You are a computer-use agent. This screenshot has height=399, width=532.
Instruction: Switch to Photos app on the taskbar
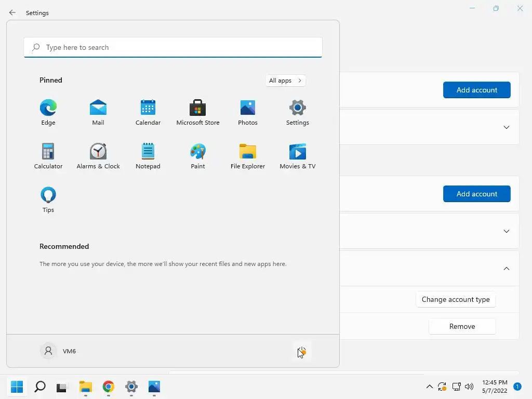click(x=154, y=387)
